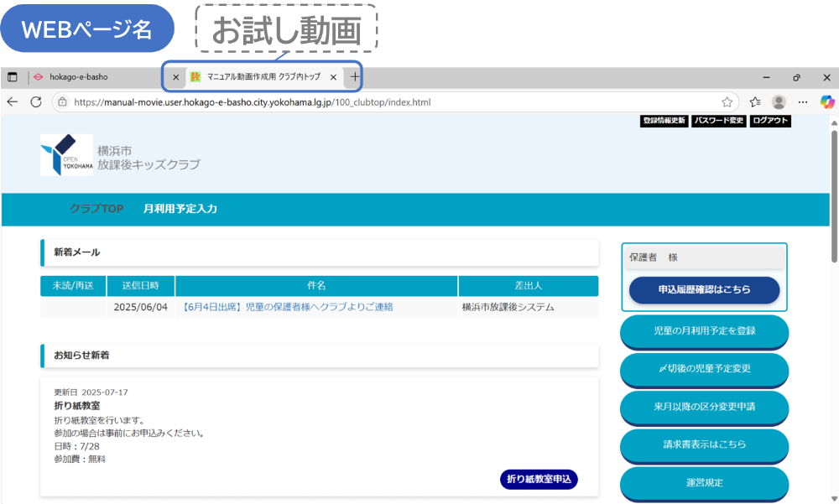Click the Open Yokohama logo
Viewport: 839px width, 504px height.
pyautogui.click(x=66, y=154)
